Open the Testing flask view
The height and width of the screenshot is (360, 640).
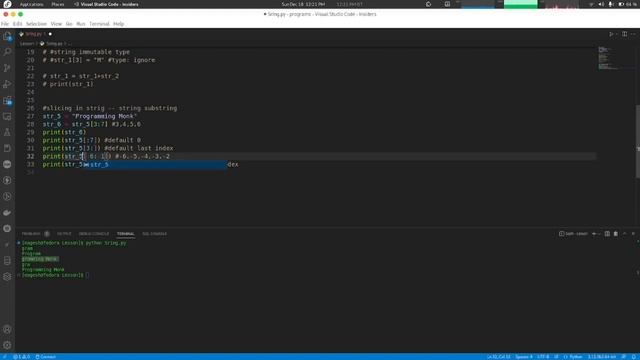pyautogui.click(x=7, y=132)
